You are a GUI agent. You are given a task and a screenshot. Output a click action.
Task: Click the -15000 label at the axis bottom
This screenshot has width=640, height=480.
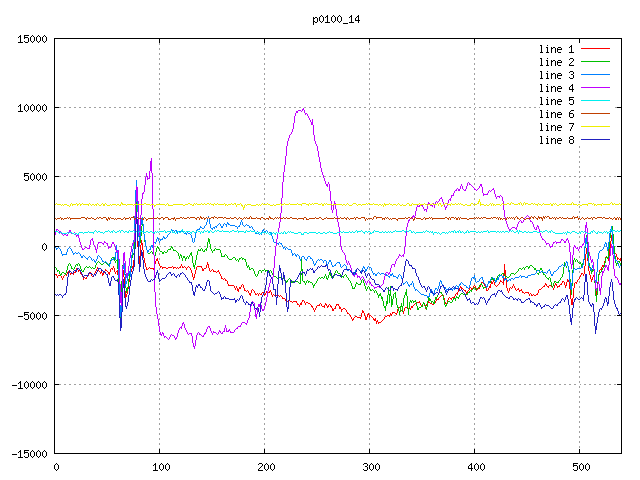pos(29,454)
